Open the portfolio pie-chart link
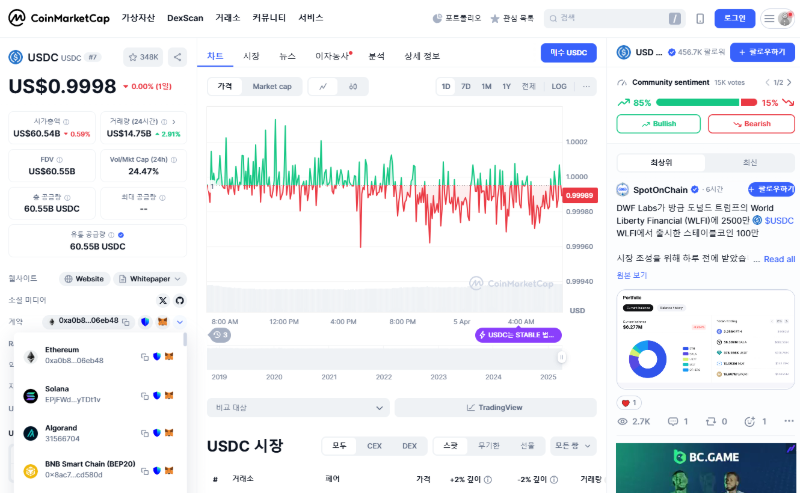Screen dimensions: 800x493 457,18
